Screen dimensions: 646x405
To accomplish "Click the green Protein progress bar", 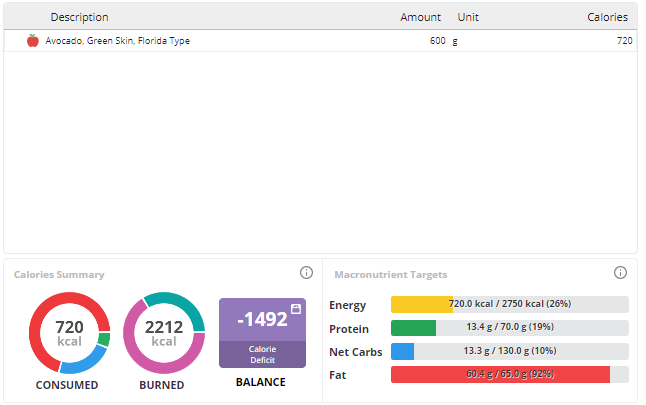I will pos(510,328).
